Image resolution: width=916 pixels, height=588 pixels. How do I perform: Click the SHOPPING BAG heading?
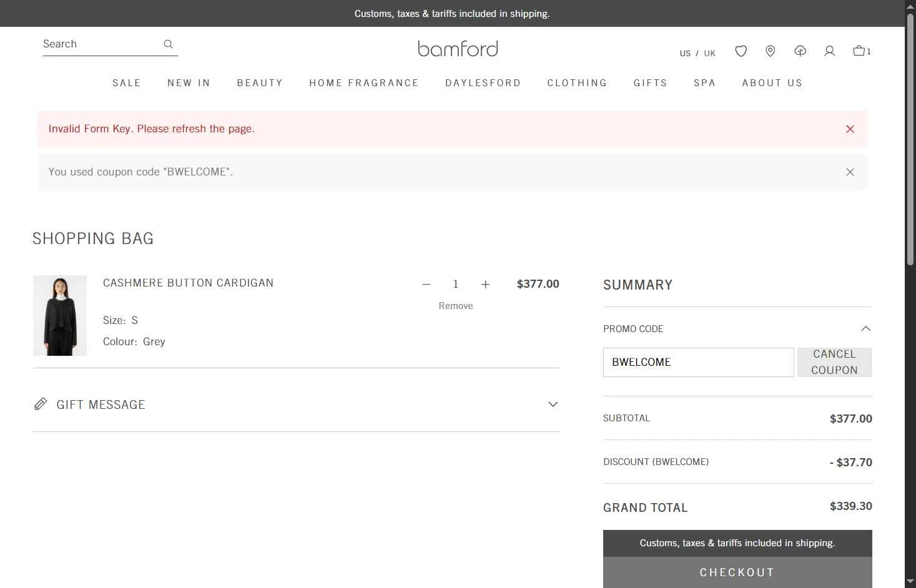[x=93, y=238]
